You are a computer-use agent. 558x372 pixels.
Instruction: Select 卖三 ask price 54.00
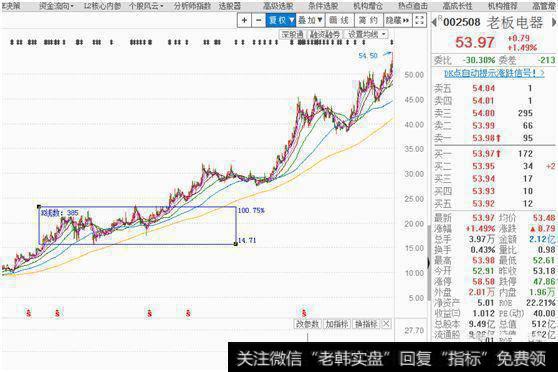point(483,113)
